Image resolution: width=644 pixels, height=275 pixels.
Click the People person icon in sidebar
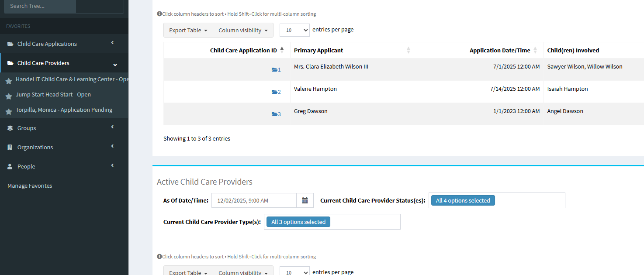[10, 166]
